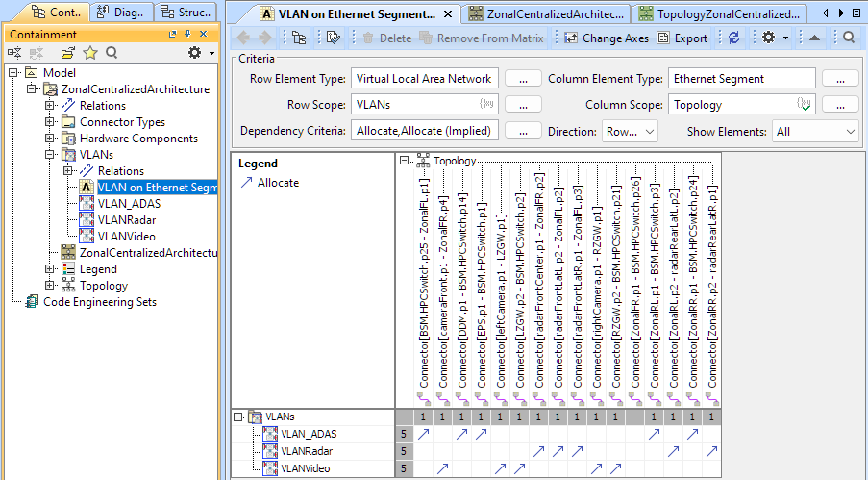Image resolution: width=868 pixels, height=480 pixels.
Task: Click the open in new tree folder icon
Action: click(x=67, y=53)
